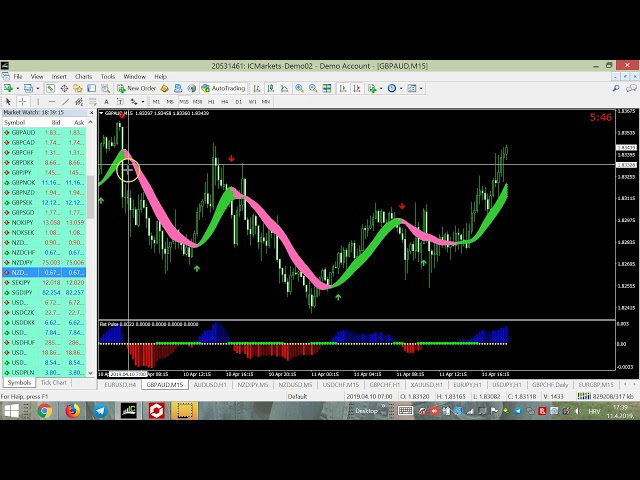Select GBPJPY in Market Watch list

[x=22, y=172]
